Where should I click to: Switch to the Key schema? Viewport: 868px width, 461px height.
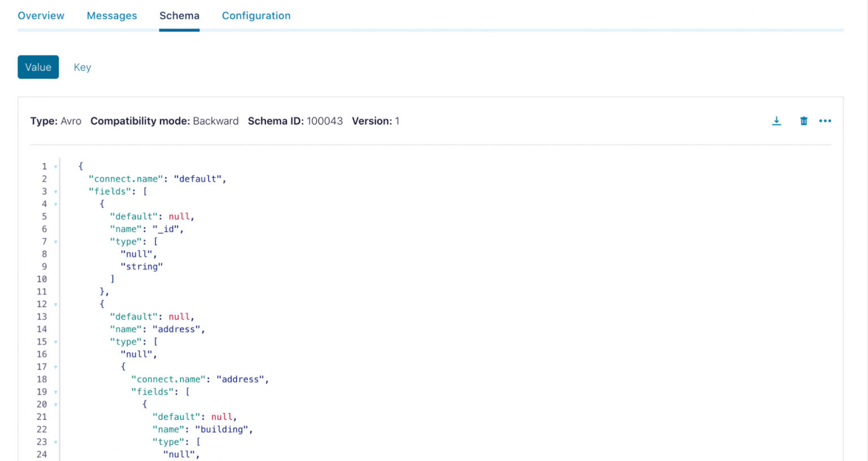[82, 67]
